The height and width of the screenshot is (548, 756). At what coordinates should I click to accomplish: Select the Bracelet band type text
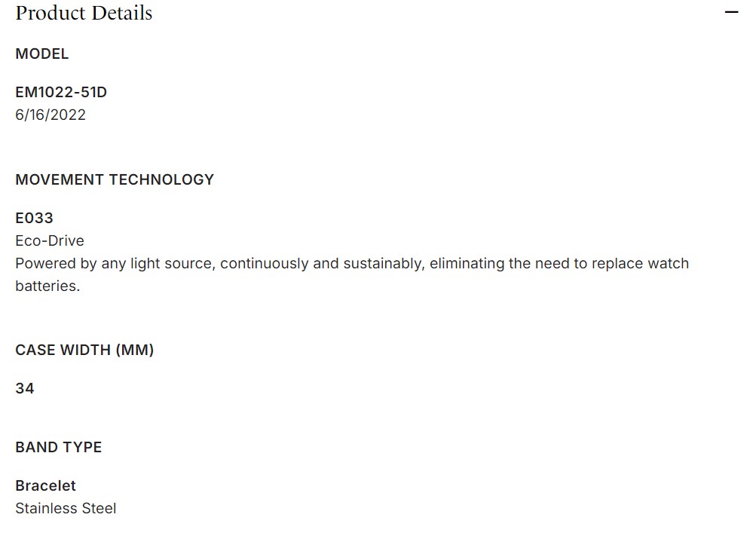45,485
